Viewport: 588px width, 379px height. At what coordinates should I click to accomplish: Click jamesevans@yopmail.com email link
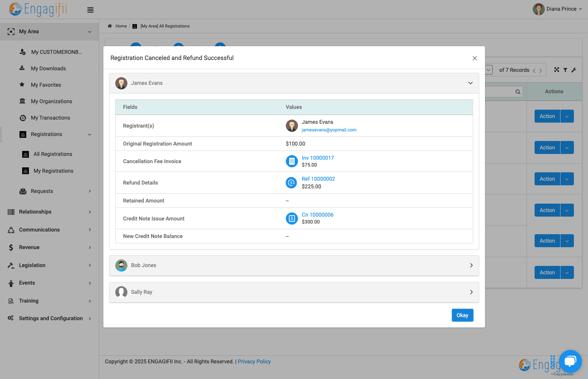point(329,130)
